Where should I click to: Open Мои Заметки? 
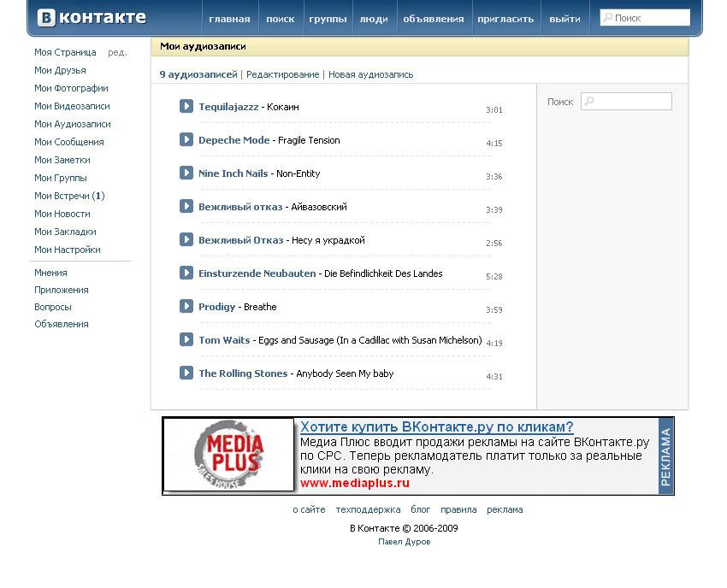click(62, 160)
